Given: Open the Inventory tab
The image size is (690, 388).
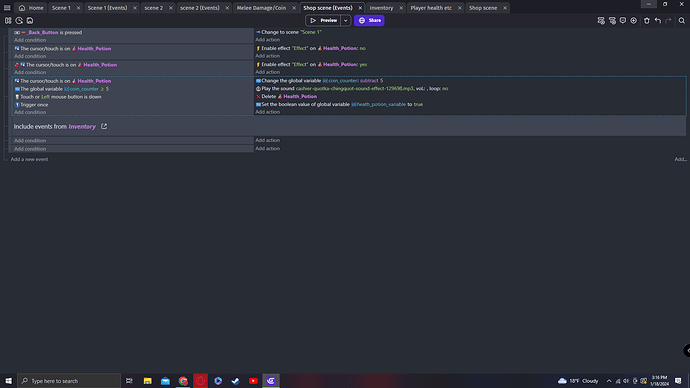Looking at the screenshot, I should coord(382,8).
